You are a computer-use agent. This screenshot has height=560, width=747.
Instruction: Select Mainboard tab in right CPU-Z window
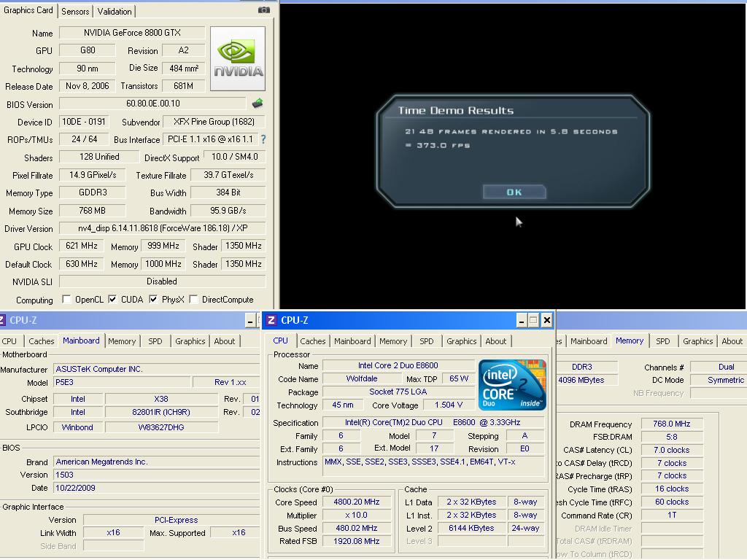click(x=589, y=341)
